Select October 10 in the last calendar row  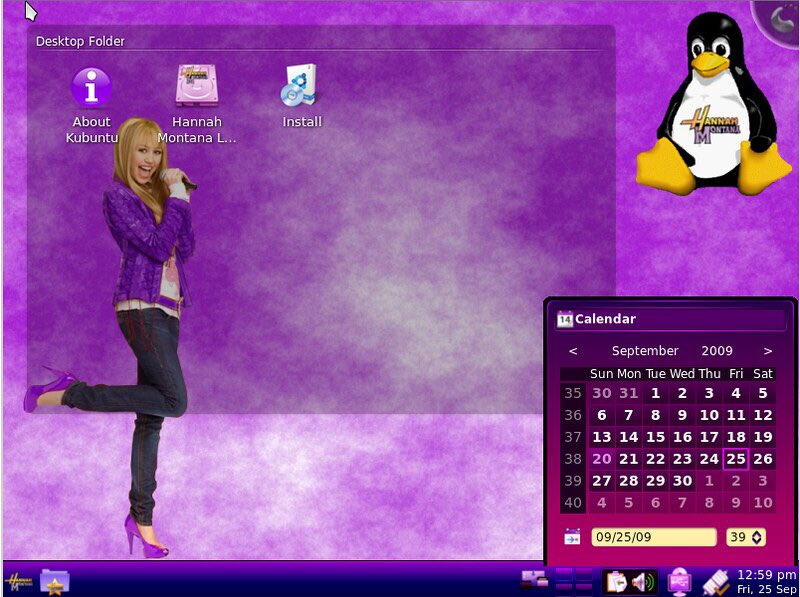pos(763,503)
